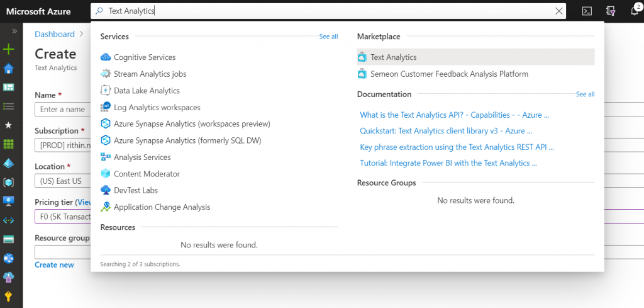Choose Text Analytics in the Marketplace results

(393, 57)
